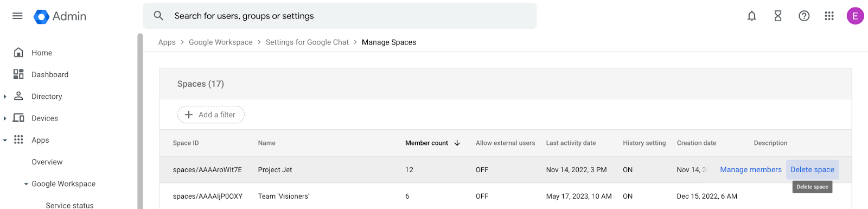Click the Apps breadcrumb link
This screenshot has height=209, width=868.
(167, 42)
